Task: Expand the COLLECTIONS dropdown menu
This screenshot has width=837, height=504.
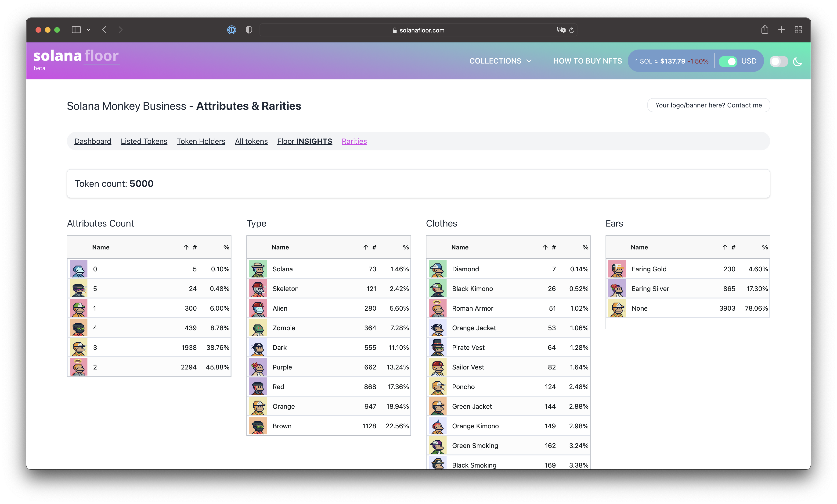Action: point(500,61)
